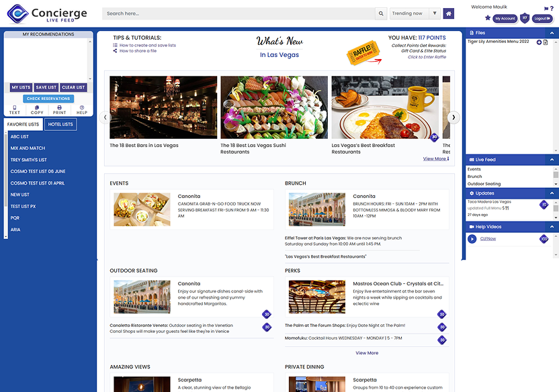Viewport: 559px width, 392px height.
Task: Switch to Favorite Lists tab
Action: (x=23, y=124)
